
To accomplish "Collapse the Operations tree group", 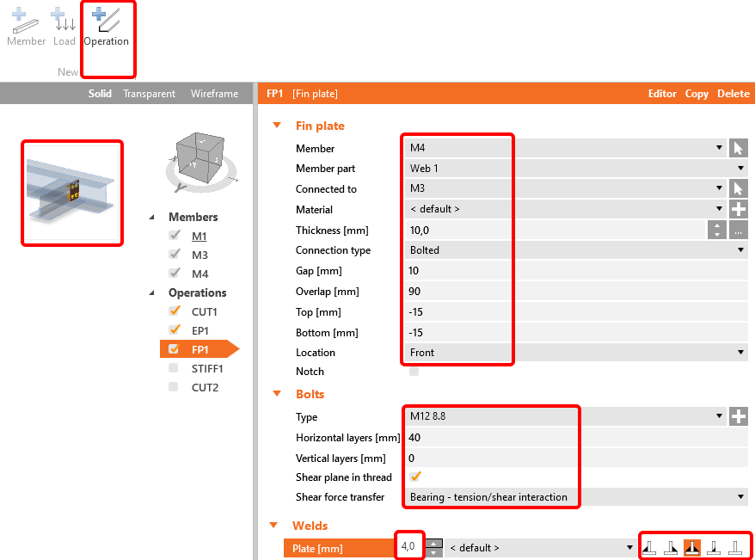I will (x=152, y=292).
